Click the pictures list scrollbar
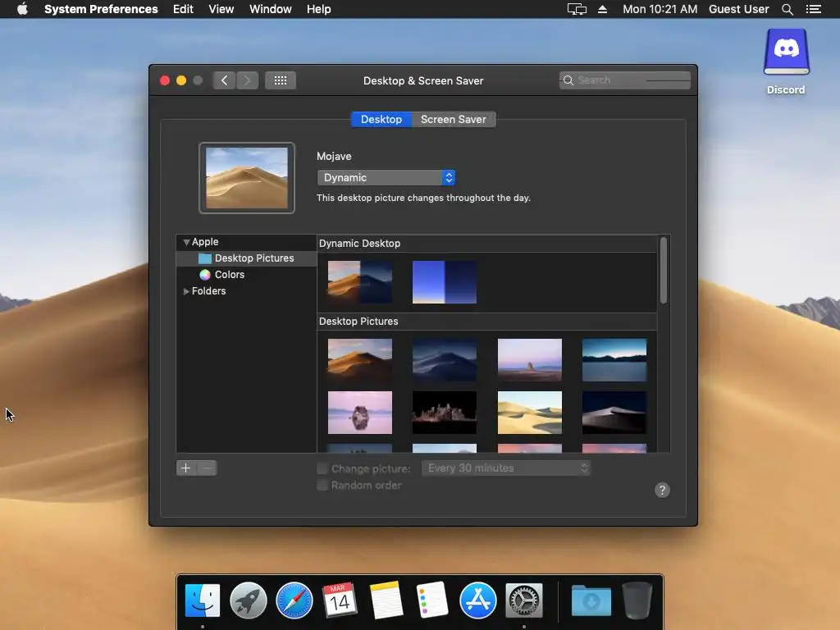840x630 pixels. coord(663,271)
